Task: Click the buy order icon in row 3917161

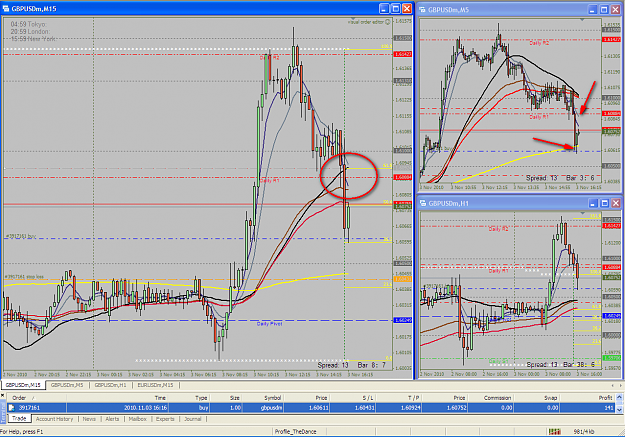Action: (x=12, y=407)
